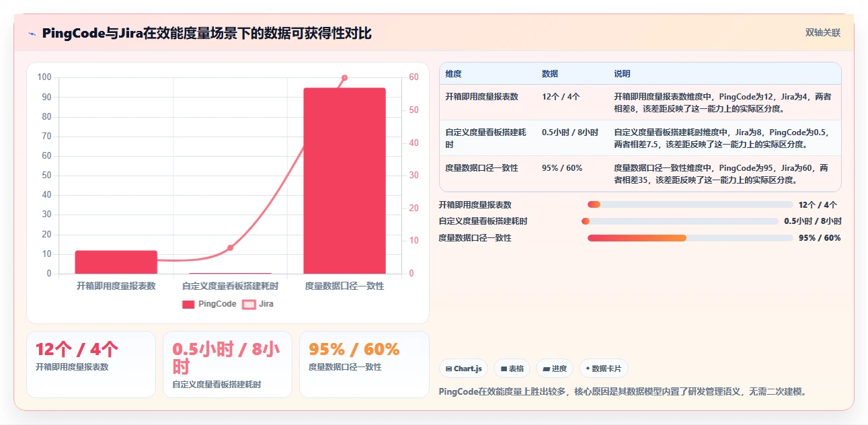Image resolution: width=868 pixels, height=425 pixels.
Task: Click table row label 度量数据口径一致性
Action: coord(482,168)
